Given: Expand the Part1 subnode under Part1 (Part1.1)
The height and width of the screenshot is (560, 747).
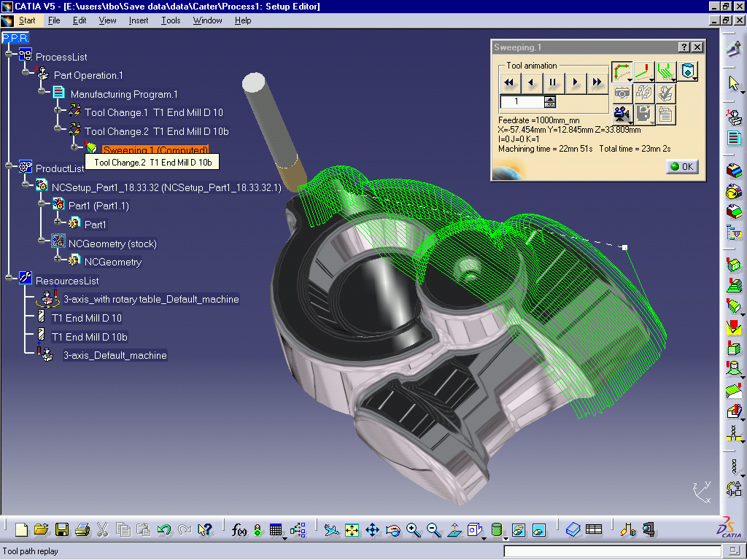Looking at the screenshot, I should (58, 221).
